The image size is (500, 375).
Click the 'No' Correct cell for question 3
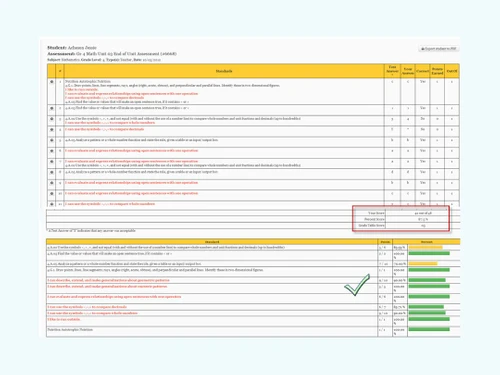coord(422,119)
